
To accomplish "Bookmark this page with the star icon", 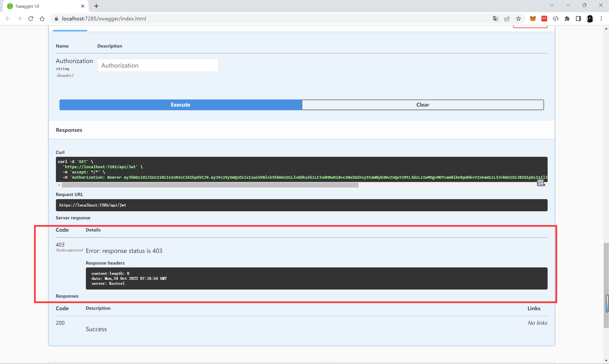I will (x=518, y=19).
